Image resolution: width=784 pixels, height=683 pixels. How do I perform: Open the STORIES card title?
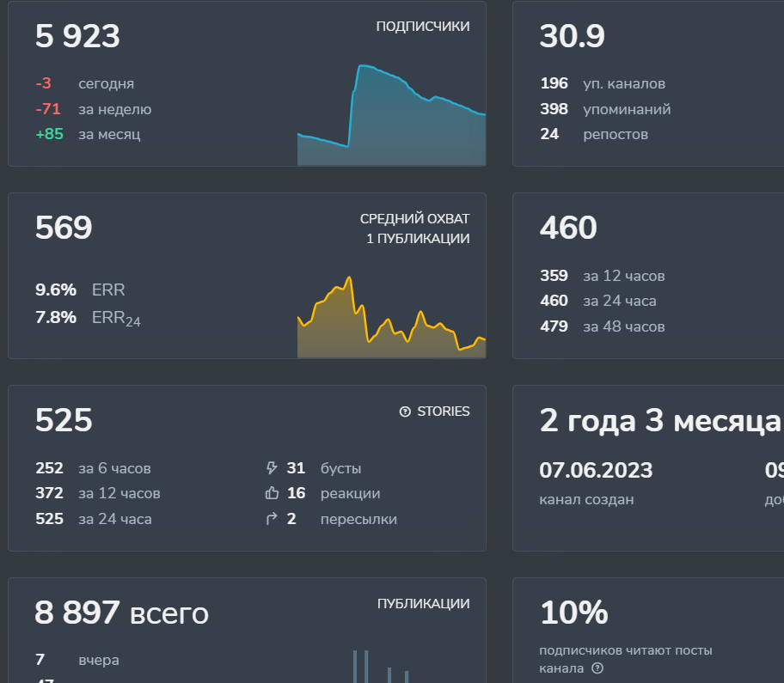[x=444, y=412]
